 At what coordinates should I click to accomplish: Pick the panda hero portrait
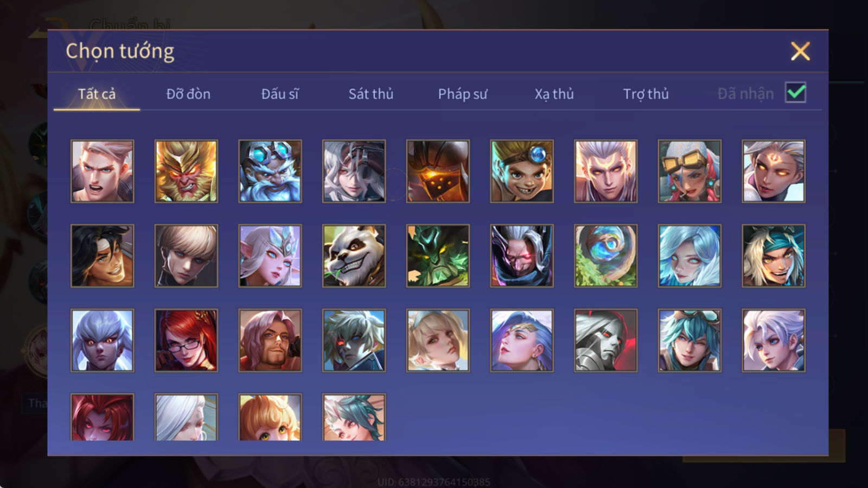pyautogui.click(x=354, y=256)
